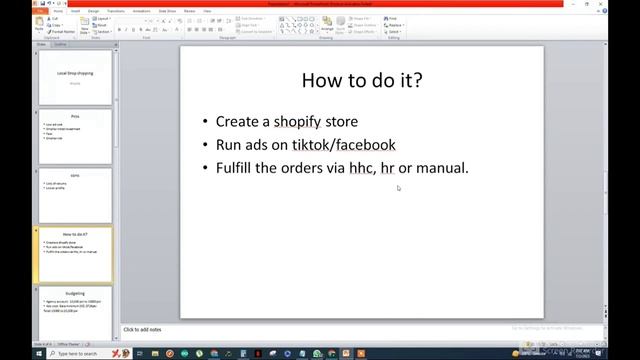Select the Local Shop shopping slide thumbnail

coord(75,78)
